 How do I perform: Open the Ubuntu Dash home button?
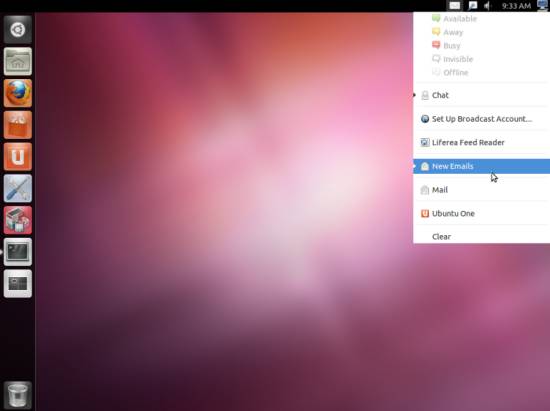click(x=18, y=29)
